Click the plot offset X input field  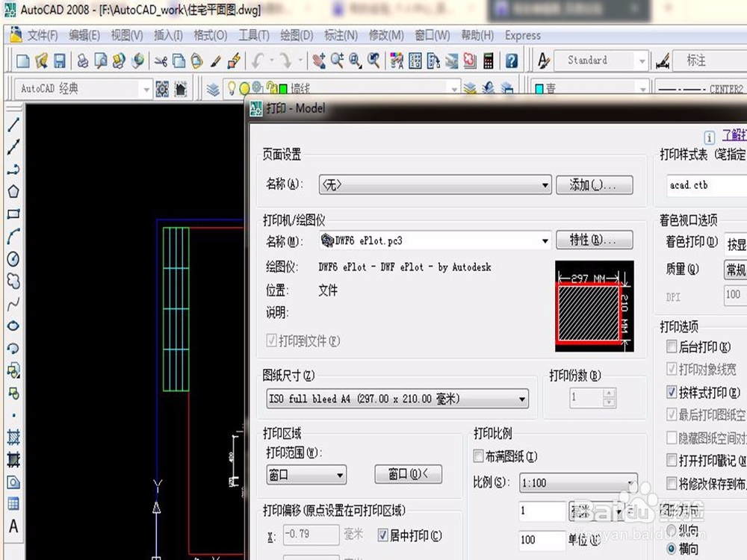[x=311, y=535]
